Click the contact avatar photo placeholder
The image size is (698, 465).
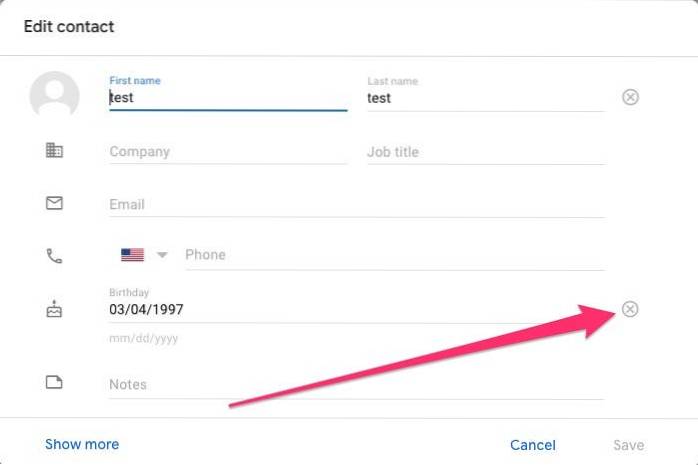coord(54,97)
